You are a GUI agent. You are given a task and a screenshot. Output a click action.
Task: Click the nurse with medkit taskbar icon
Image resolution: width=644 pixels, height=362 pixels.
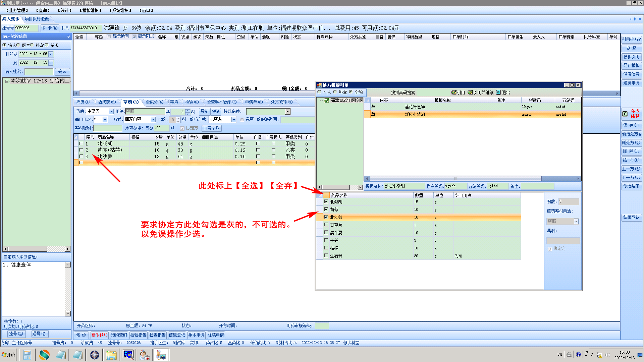click(x=145, y=355)
